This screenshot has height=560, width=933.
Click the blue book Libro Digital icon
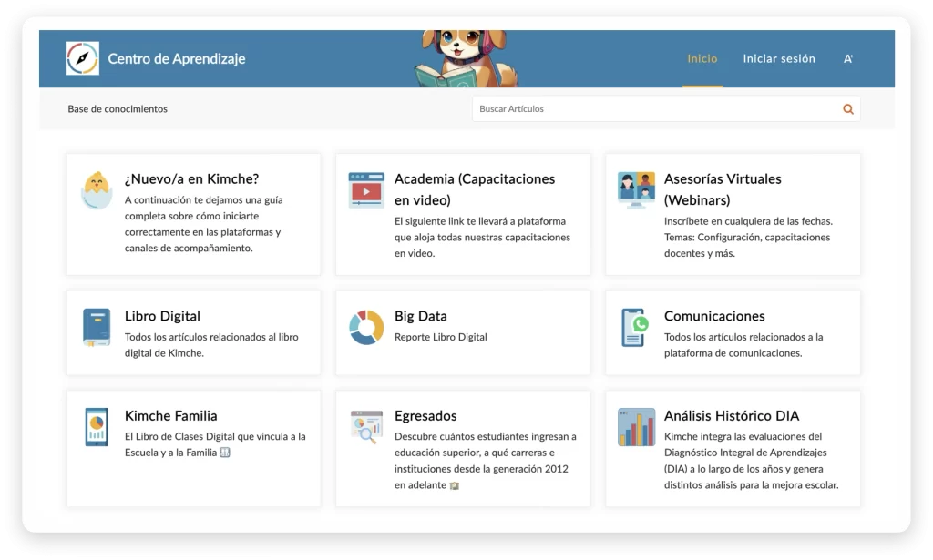click(x=97, y=327)
